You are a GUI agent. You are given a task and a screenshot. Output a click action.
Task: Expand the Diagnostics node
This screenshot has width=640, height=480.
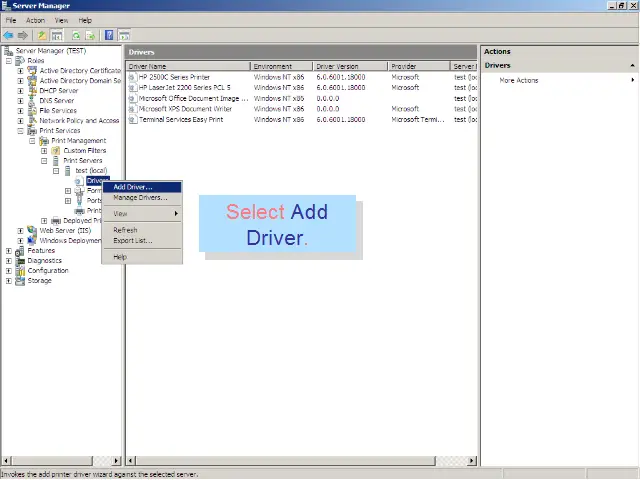[9, 261]
